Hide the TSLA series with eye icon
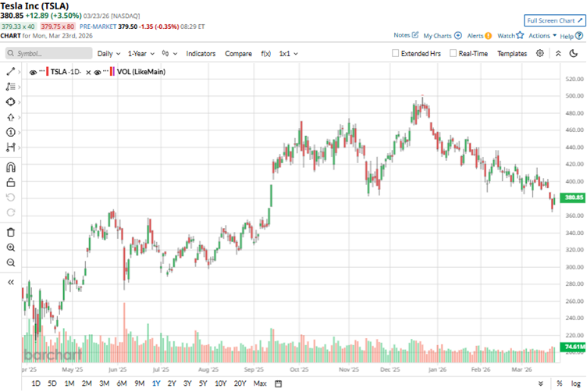 point(34,72)
